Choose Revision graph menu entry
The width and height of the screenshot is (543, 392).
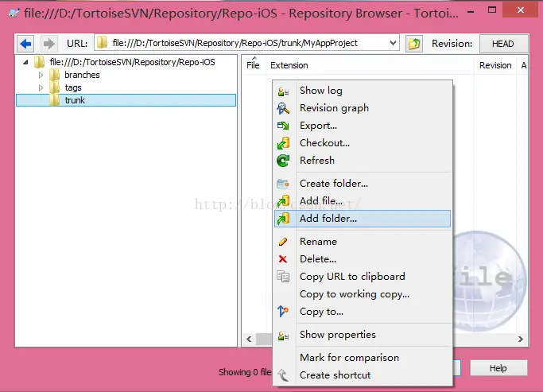363,108
